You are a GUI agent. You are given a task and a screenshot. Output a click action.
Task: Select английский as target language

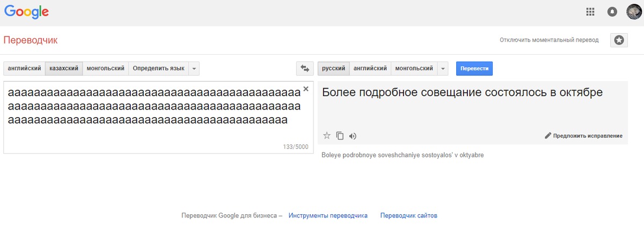tap(370, 69)
